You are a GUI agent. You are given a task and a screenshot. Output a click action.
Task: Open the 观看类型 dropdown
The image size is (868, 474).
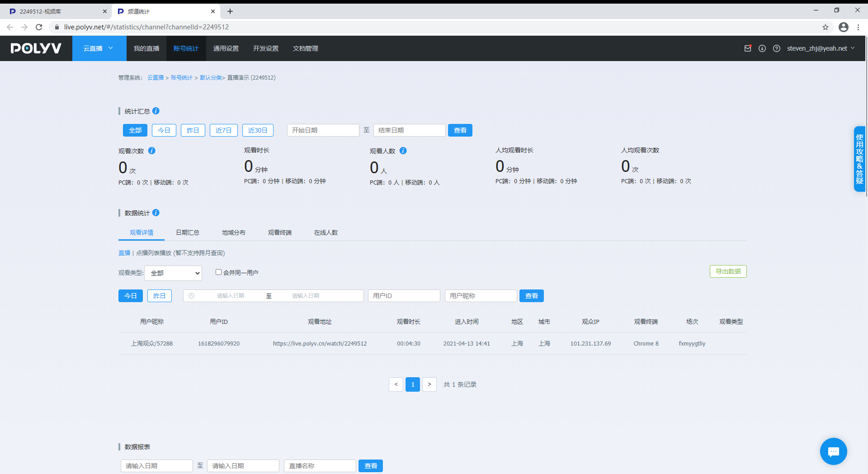[173, 273]
